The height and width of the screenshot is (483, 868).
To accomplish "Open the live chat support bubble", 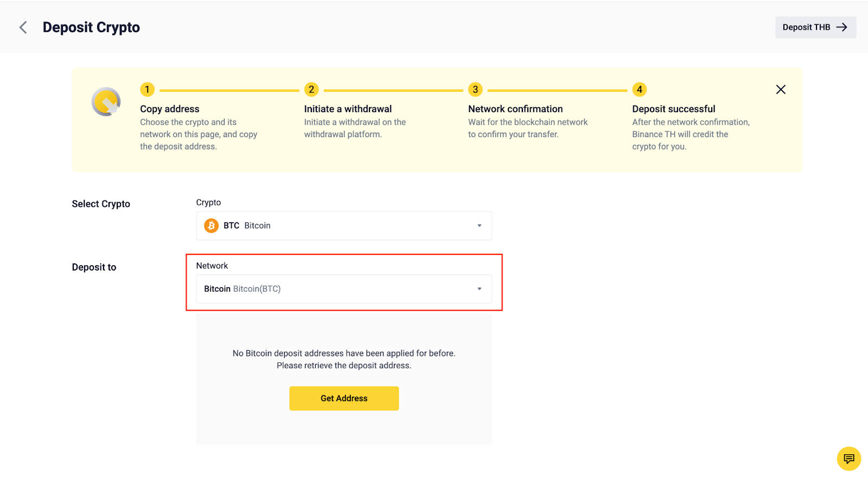I will 848,459.
